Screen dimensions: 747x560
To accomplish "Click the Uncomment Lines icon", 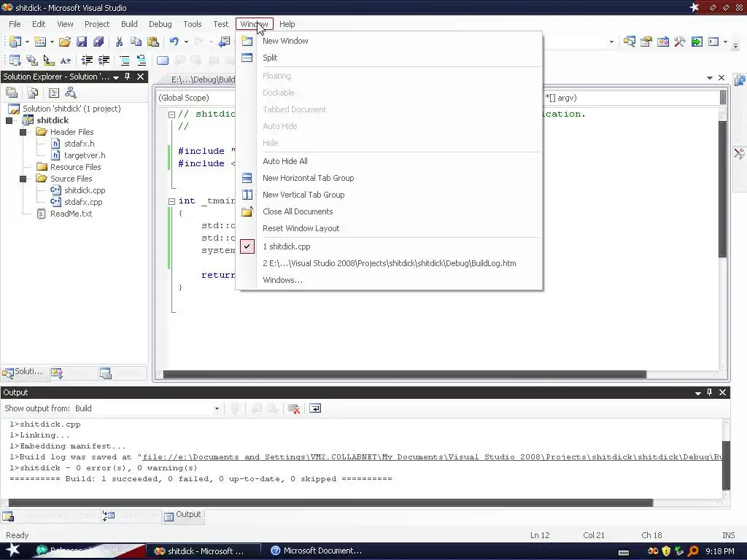I will (x=141, y=60).
